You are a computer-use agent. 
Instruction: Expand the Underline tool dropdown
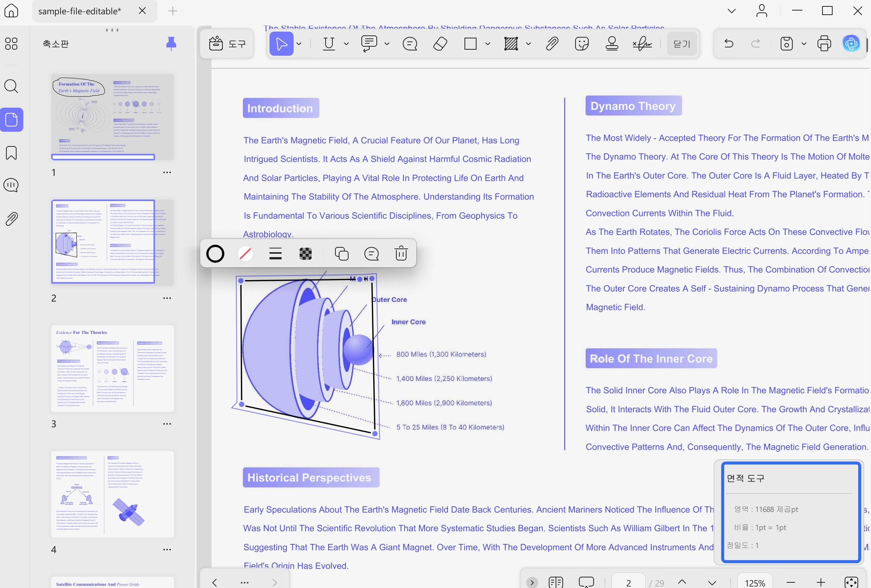(346, 44)
